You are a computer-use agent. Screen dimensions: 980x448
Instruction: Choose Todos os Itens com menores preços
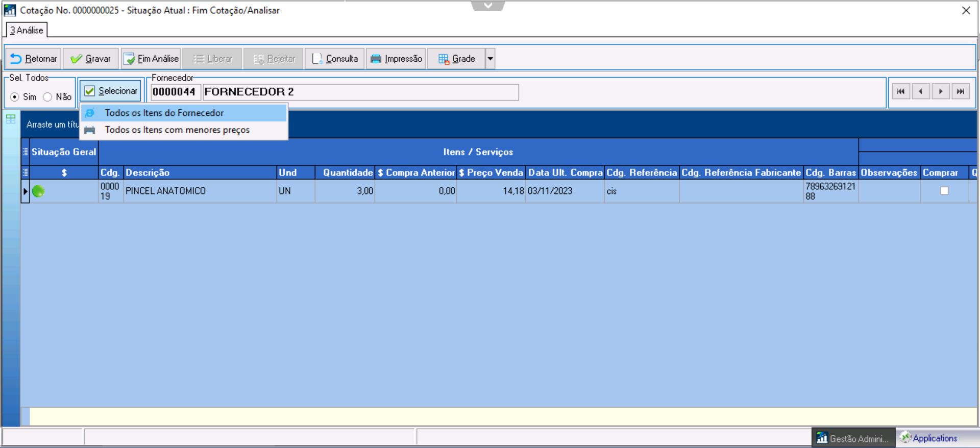coord(184,130)
